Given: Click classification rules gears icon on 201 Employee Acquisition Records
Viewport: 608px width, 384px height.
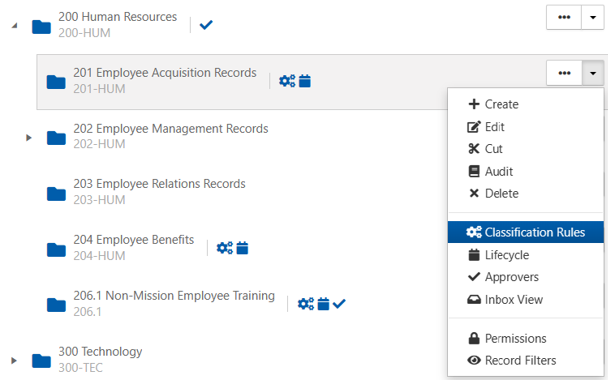Looking at the screenshot, I should tap(287, 81).
